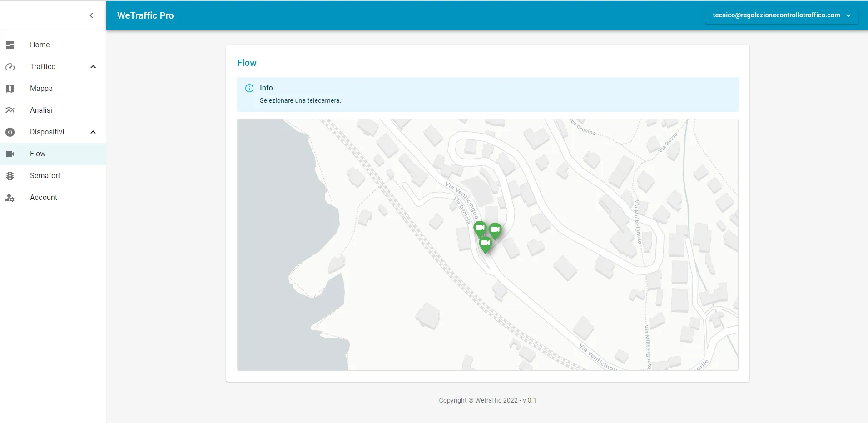Open Mappa using the map icon

tap(10, 88)
